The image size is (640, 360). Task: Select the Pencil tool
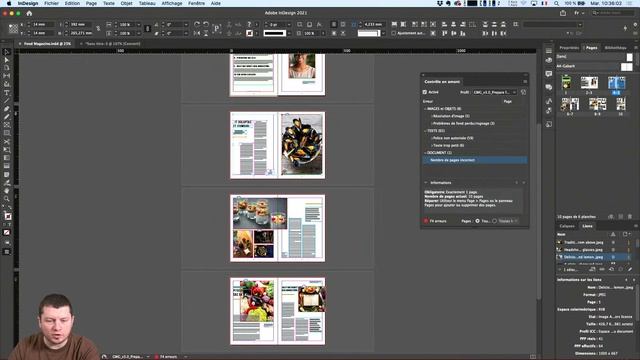pos(7,117)
